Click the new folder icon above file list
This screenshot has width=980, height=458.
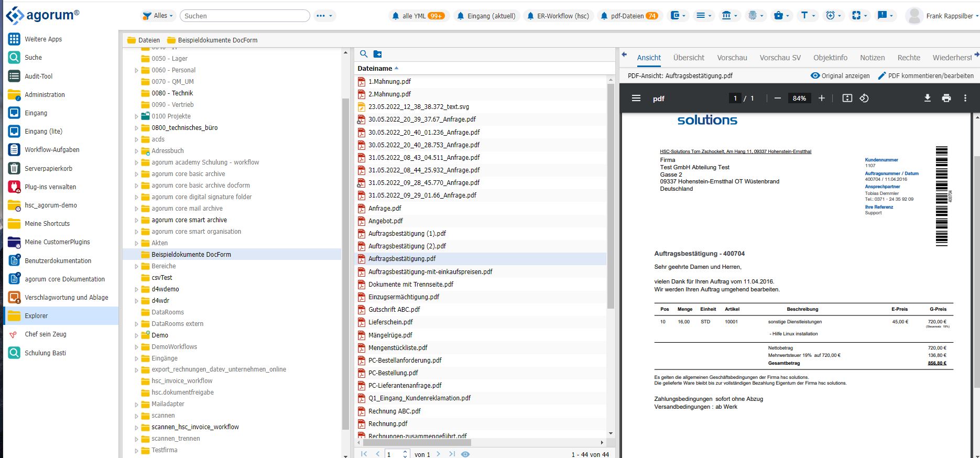[x=377, y=54]
